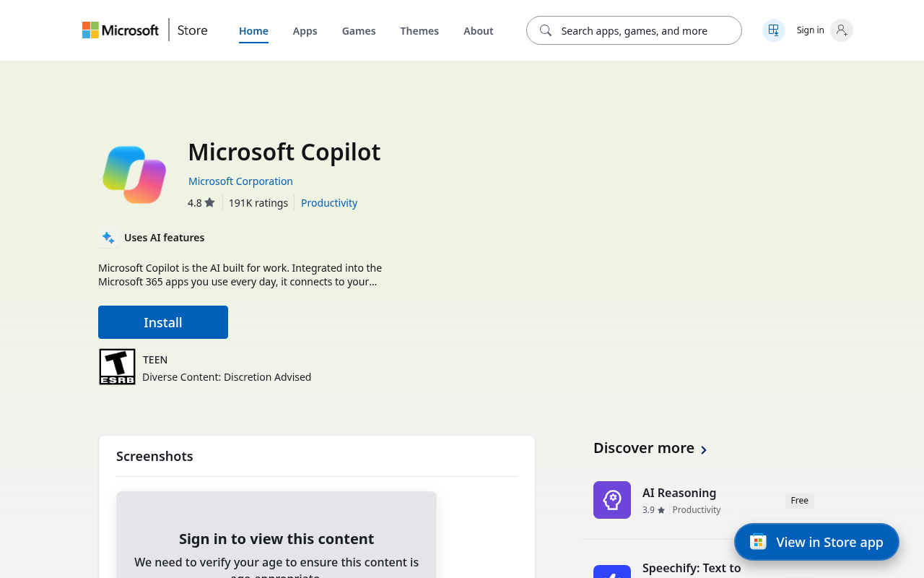
Task: Click the Free price badge for AI Reasoning
Action: point(800,501)
